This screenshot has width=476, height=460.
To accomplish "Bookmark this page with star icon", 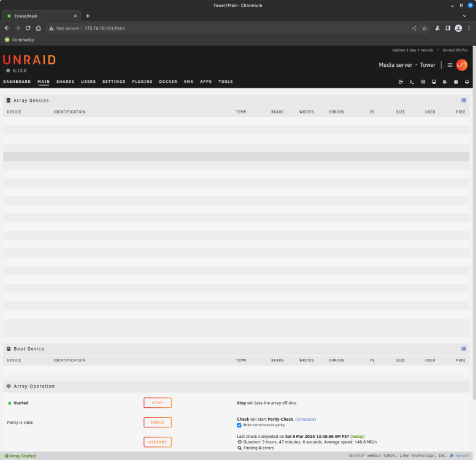I will tap(424, 28).
